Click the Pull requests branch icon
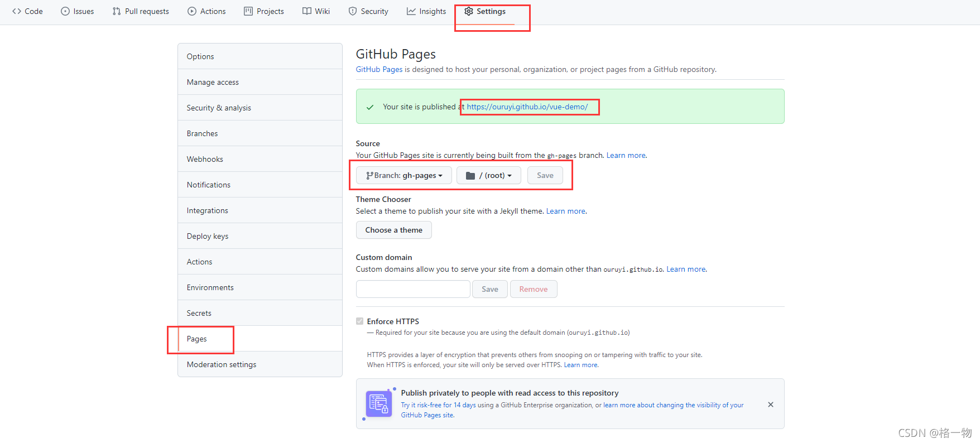This screenshot has width=980, height=443. pyautogui.click(x=117, y=11)
